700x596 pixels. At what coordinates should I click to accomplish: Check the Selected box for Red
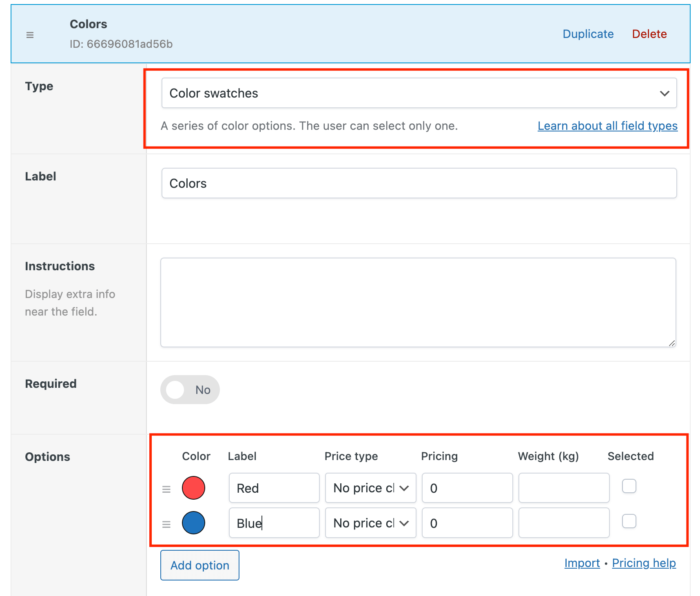tap(629, 486)
